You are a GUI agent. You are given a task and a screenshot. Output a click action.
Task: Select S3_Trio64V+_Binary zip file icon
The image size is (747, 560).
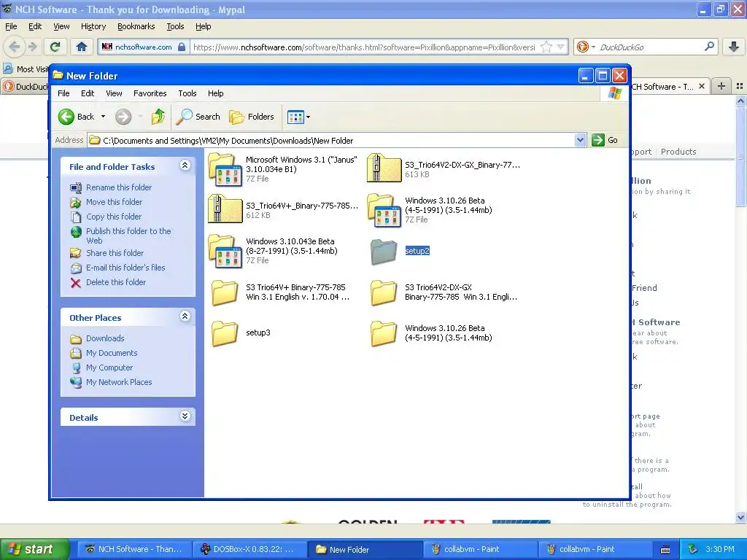pyautogui.click(x=225, y=209)
